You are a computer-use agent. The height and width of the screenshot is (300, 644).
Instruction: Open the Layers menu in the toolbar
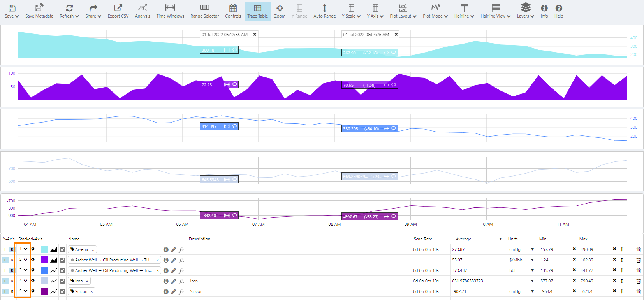coord(525,11)
